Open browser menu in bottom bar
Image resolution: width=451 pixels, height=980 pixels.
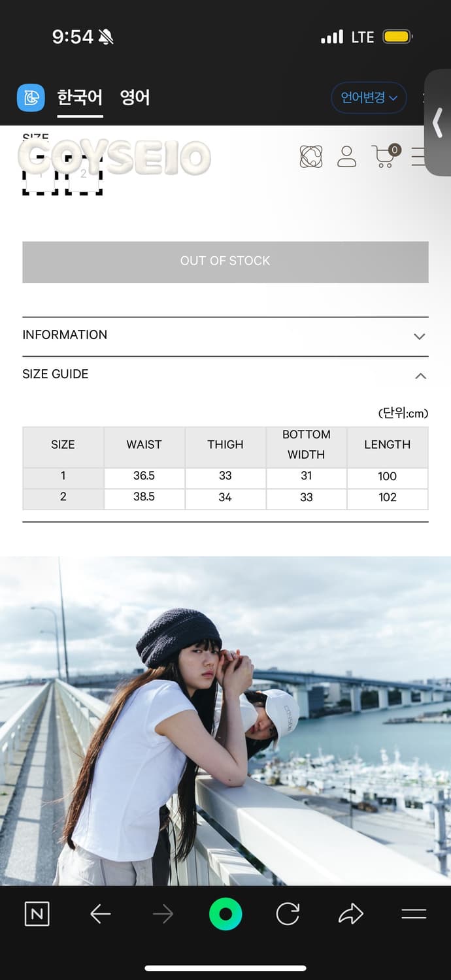coord(414,913)
